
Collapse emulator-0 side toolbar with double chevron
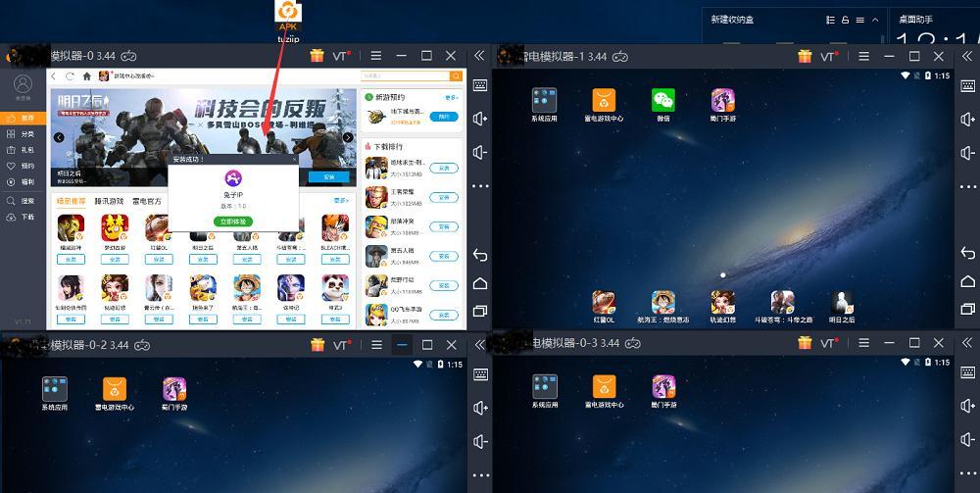[x=479, y=56]
